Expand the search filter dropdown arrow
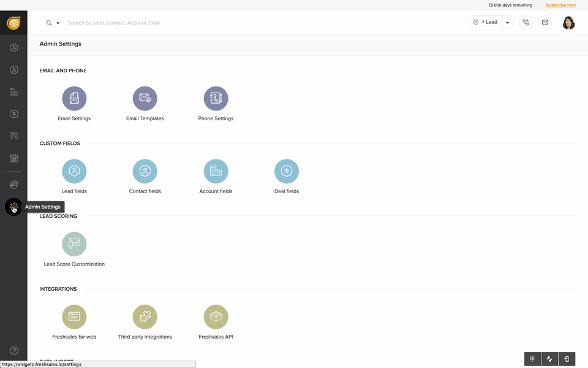The image size is (588, 368). click(x=58, y=23)
